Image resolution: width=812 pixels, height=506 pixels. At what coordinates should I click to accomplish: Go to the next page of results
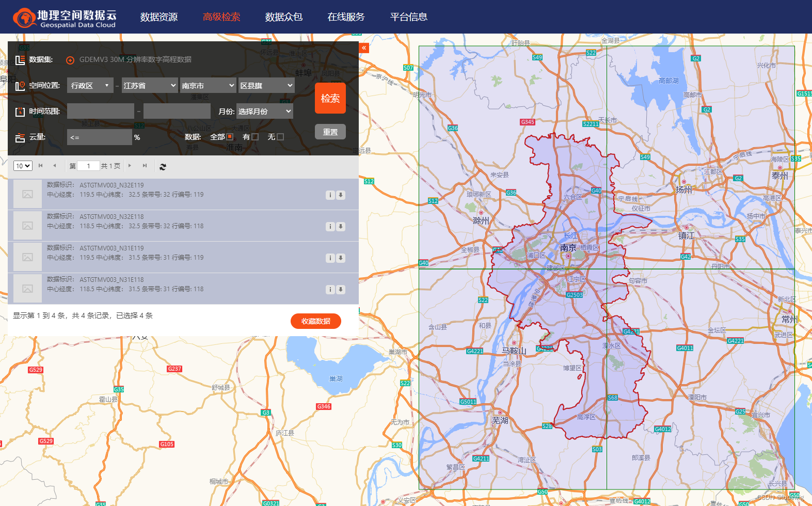point(130,166)
